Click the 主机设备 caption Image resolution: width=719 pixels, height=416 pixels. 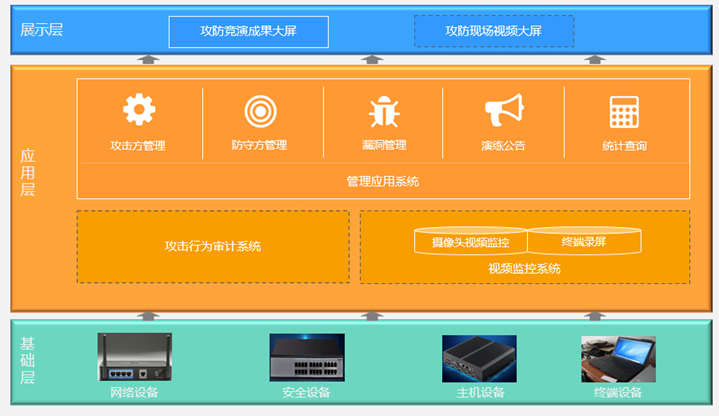point(481,393)
